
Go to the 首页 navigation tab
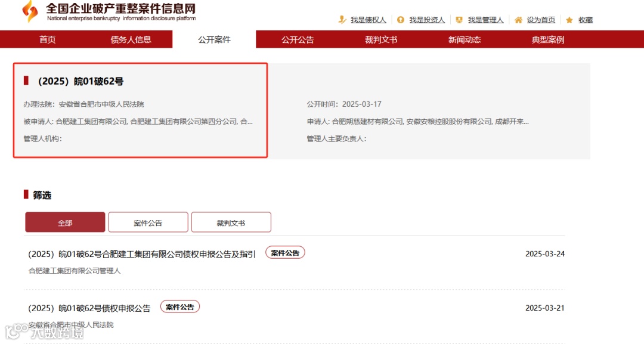[x=48, y=39]
